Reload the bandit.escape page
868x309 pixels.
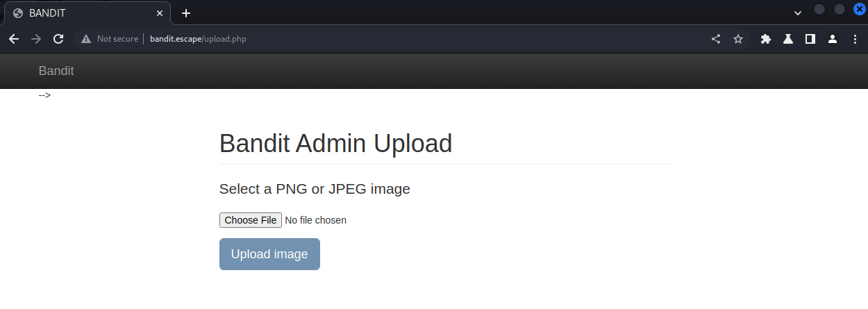click(58, 39)
